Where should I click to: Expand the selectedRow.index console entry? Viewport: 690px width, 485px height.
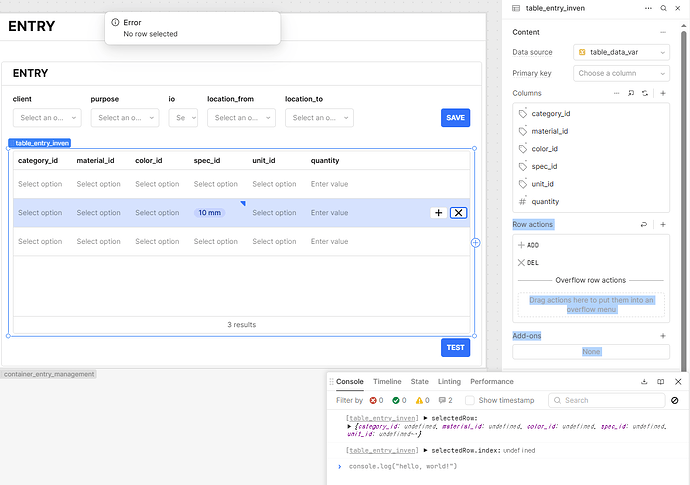(x=426, y=451)
